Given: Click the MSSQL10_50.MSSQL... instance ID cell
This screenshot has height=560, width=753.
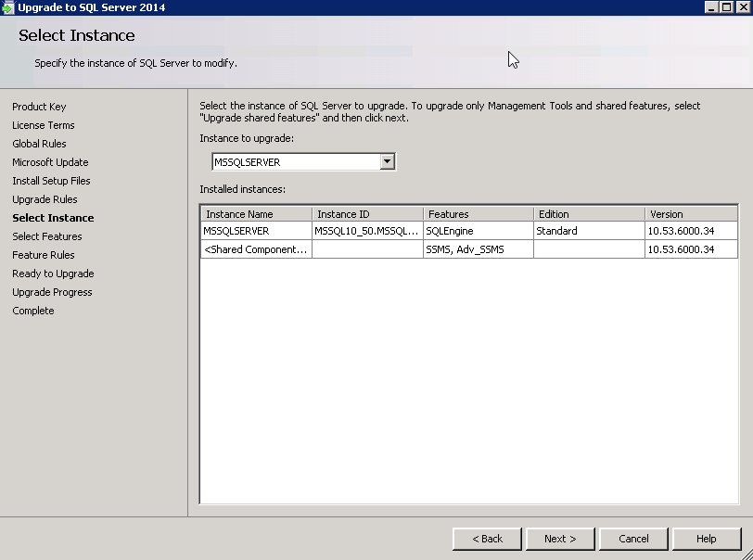Looking at the screenshot, I should pos(367,231).
